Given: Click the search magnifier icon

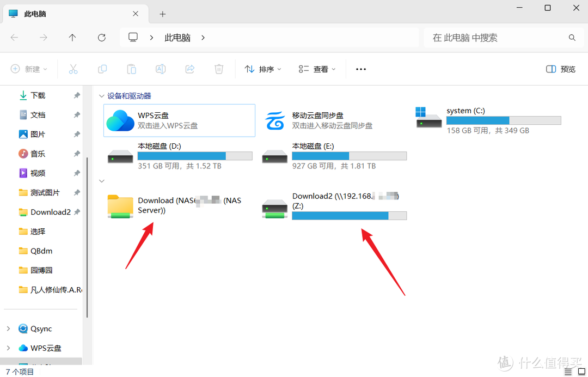Looking at the screenshot, I should (572, 38).
